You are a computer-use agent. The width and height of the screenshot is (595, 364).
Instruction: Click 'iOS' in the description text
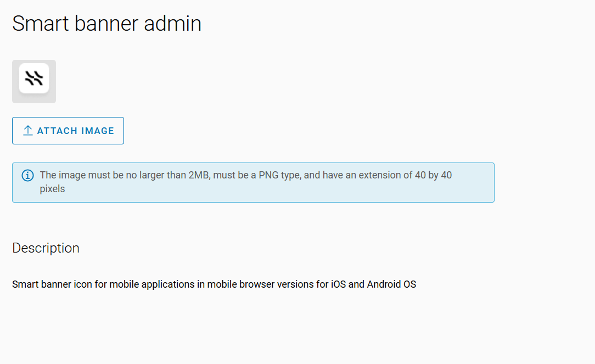coord(338,284)
